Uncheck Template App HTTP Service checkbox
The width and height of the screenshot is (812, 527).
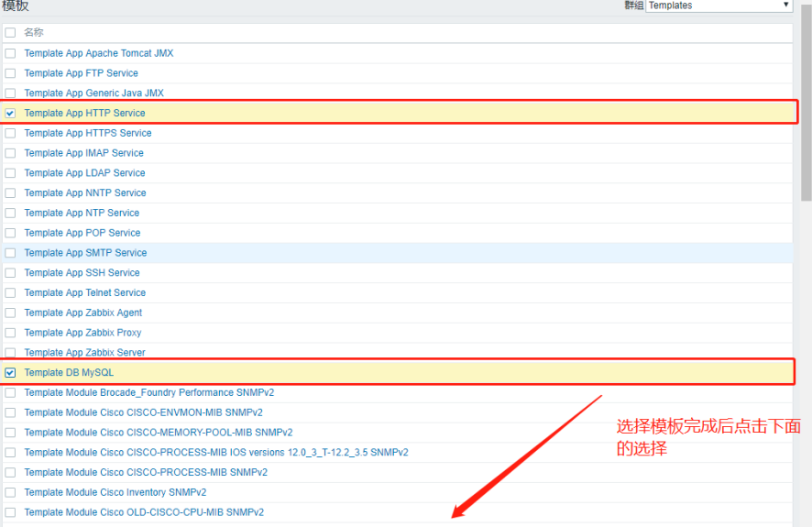10,113
